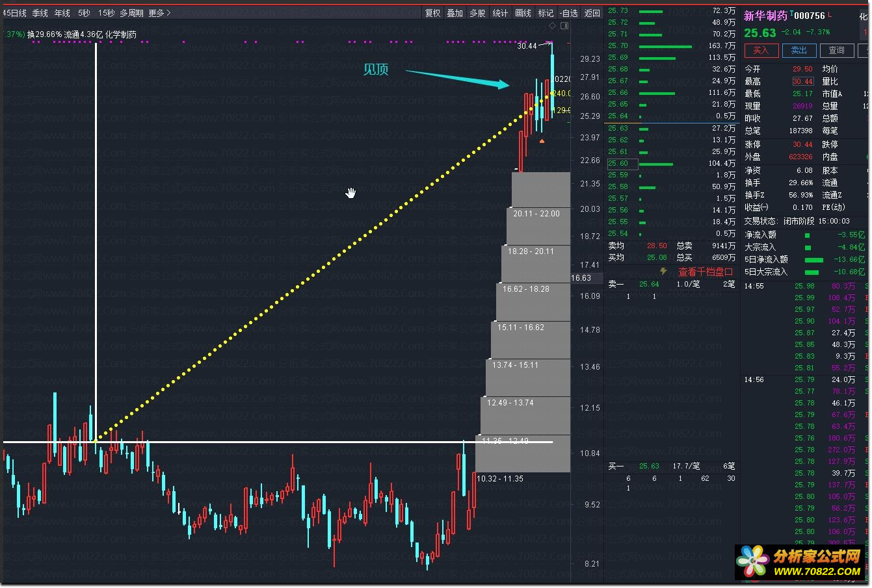Image resolution: width=872 pixels, height=588 pixels.
Task: Switch to the 45日线 period tab
Action: tap(15, 13)
